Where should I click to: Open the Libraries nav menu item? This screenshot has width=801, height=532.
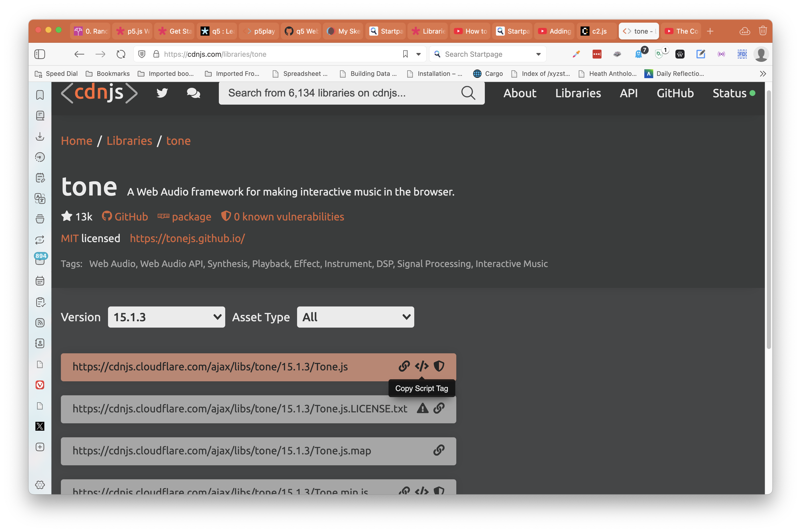point(578,93)
